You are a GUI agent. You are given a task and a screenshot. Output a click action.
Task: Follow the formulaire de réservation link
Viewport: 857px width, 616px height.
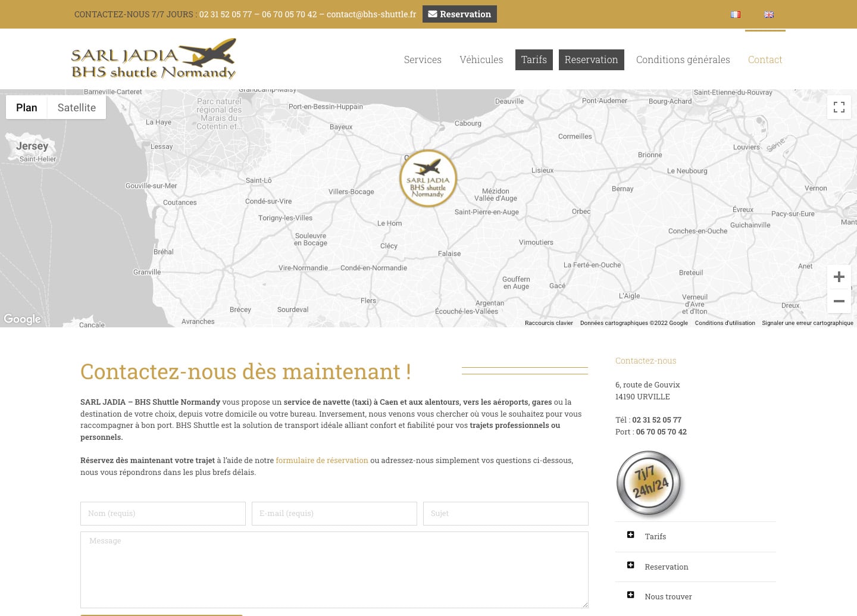[322, 460]
